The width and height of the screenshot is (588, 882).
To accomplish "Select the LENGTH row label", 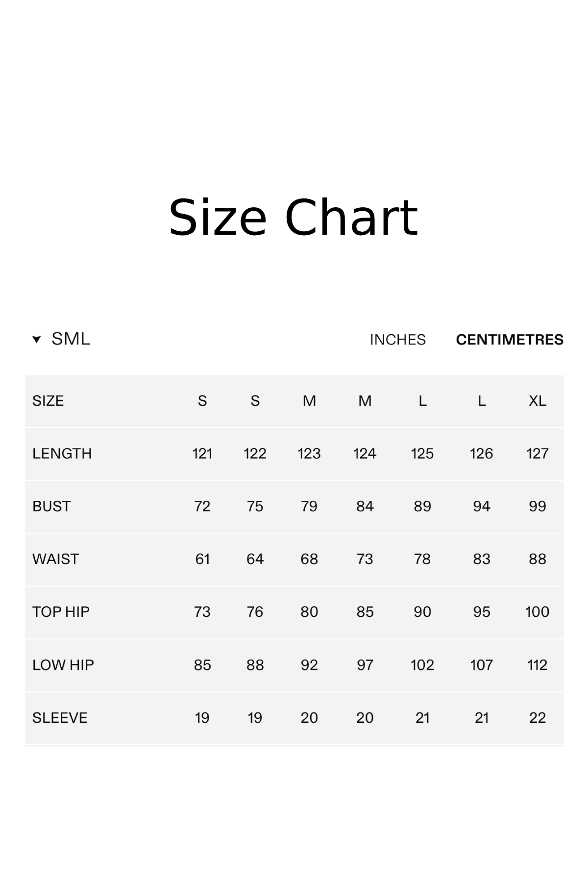I will (62, 454).
